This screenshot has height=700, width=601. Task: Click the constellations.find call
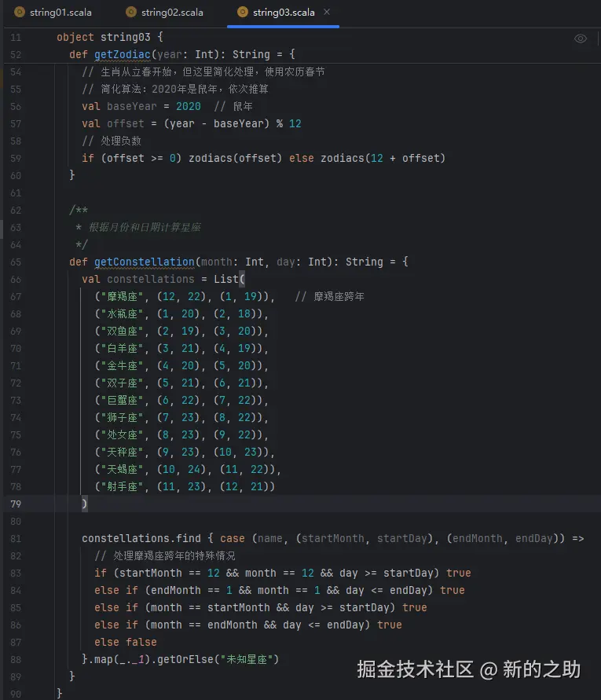click(x=141, y=538)
